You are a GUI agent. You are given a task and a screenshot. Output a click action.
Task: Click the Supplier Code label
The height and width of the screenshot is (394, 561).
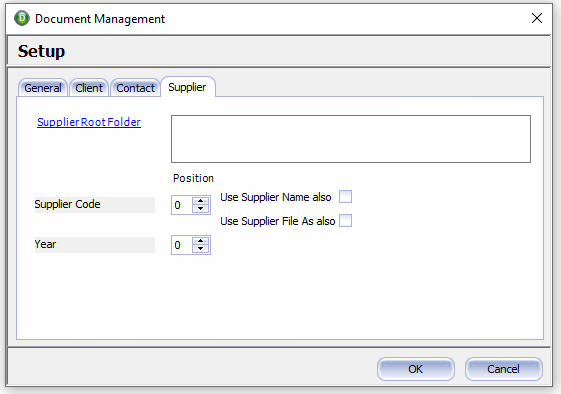pyautogui.click(x=67, y=204)
